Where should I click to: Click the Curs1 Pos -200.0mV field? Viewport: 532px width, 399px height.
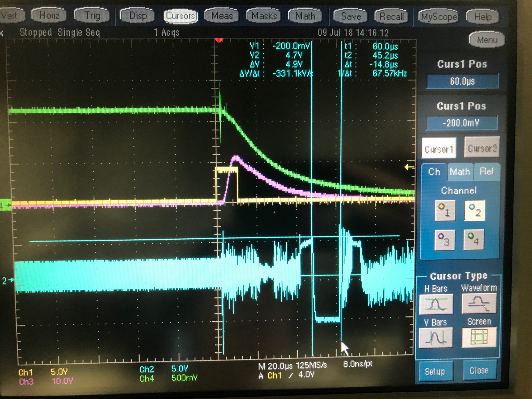(x=461, y=123)
